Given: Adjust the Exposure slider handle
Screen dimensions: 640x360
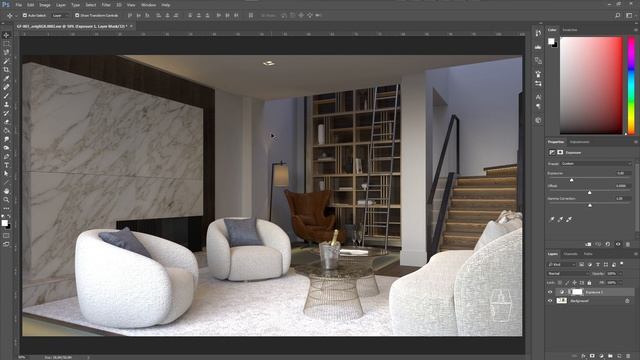Looking at the screenshot, I should pos(571,180).
